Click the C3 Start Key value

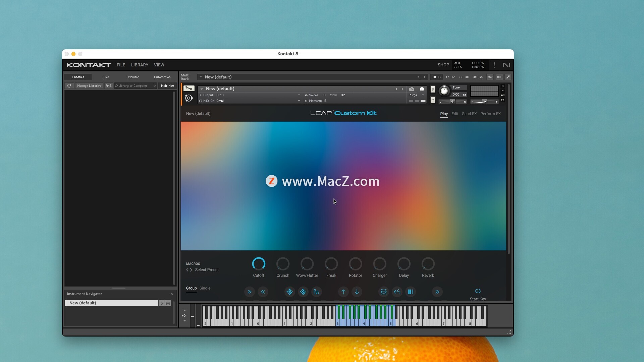tap(478, 291)
